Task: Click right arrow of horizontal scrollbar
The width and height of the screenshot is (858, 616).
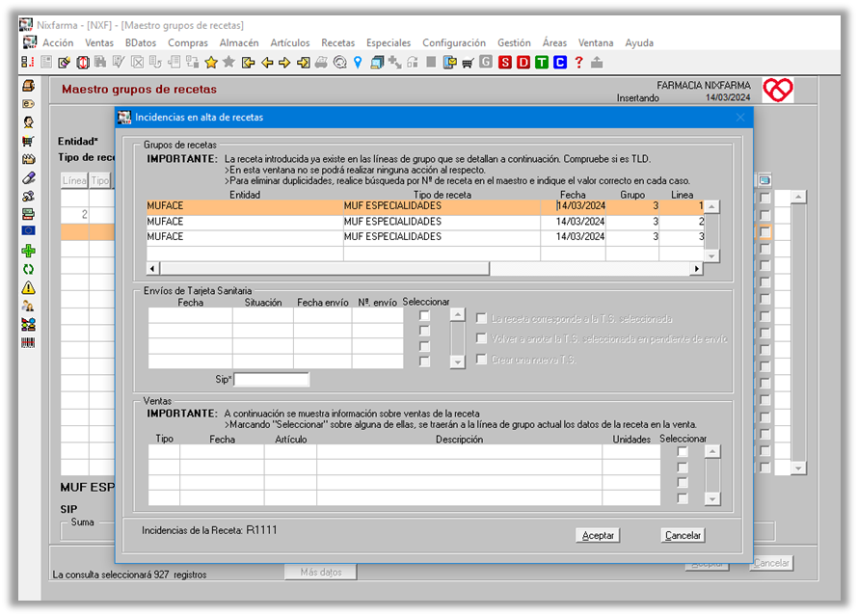Action: [x=697, y=269]
